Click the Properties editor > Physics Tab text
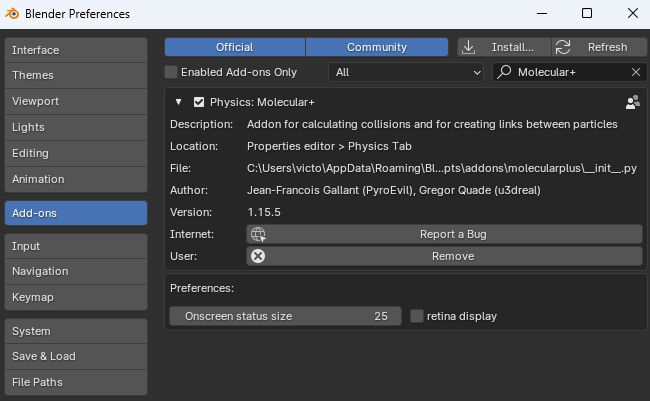The width and height of the screenshot is (650, 401). coord(329,146)
